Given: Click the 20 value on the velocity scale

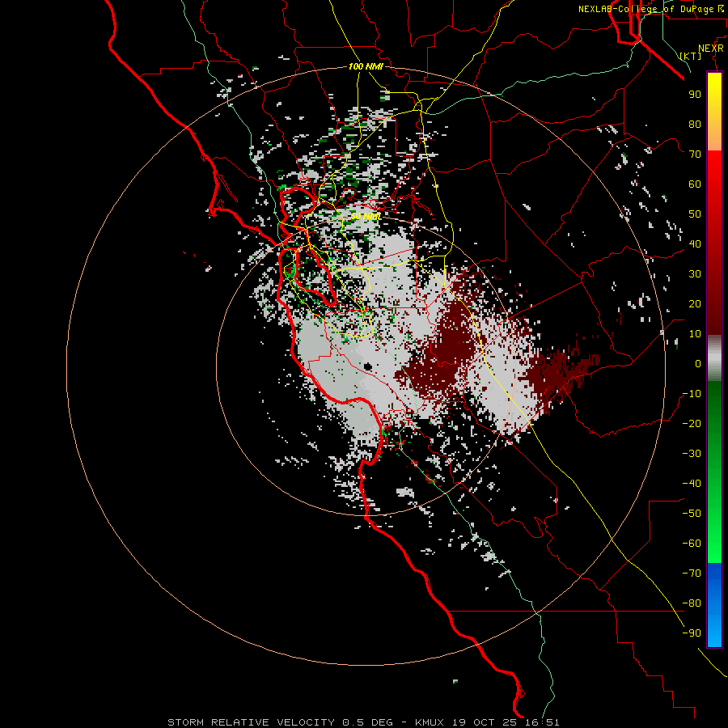Looking at the screenshot, I should (695, 304).
